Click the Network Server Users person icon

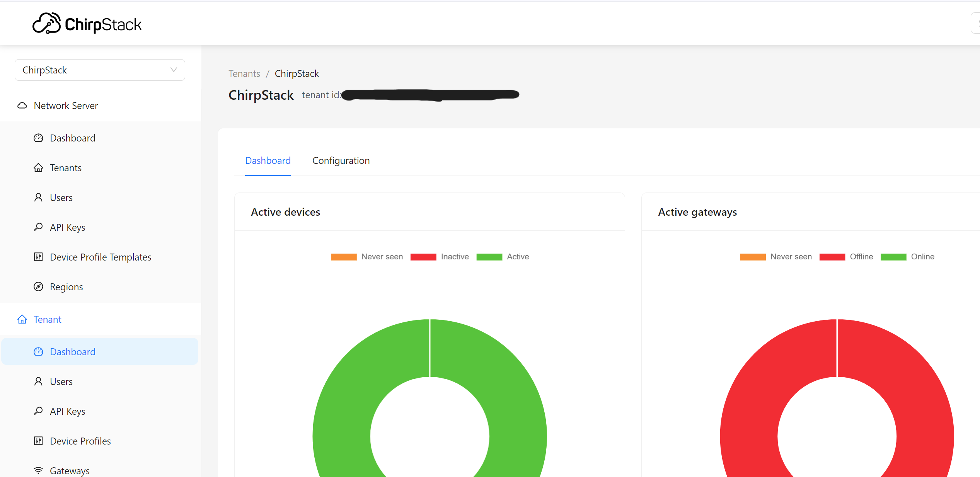pos(38,198)
